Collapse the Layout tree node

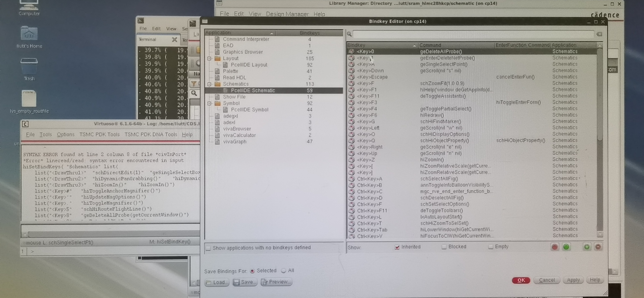(x=209, y=58)
